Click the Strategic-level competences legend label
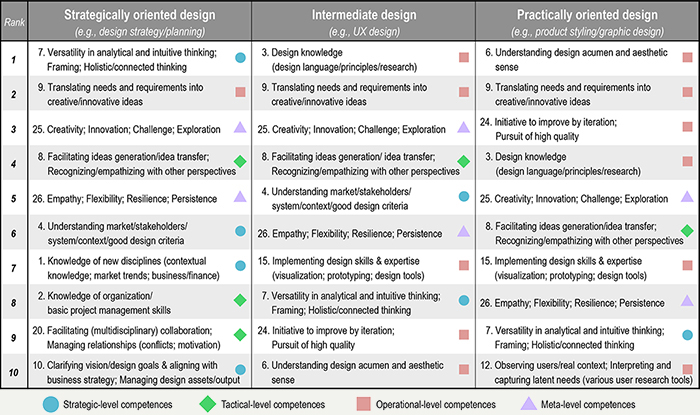This screenshot has height=415, width=700. pos(117,405)
